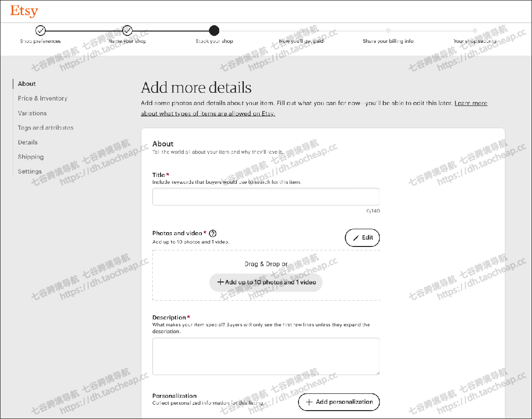The height and width of the screenshot is (419, 532).
Task: Click the Add more details heading
Action: [x=196, y=88]
